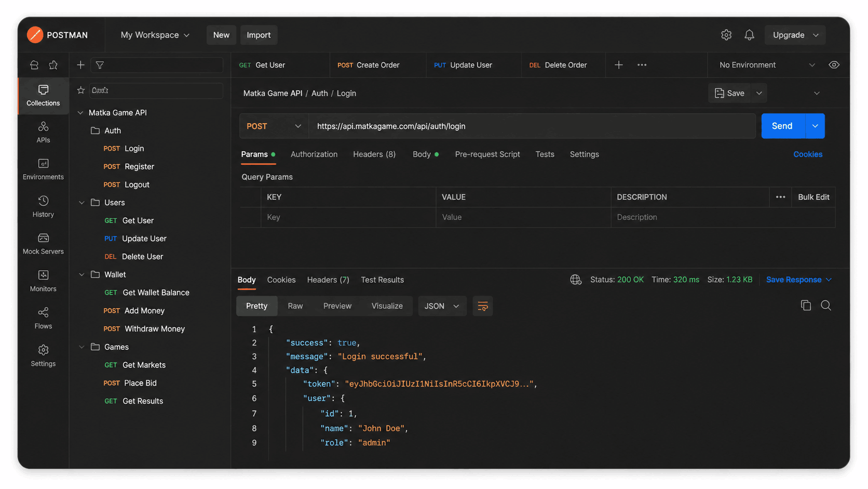
Task: Click the pin icon beside the home icon
Action: [x=53, y=65]
